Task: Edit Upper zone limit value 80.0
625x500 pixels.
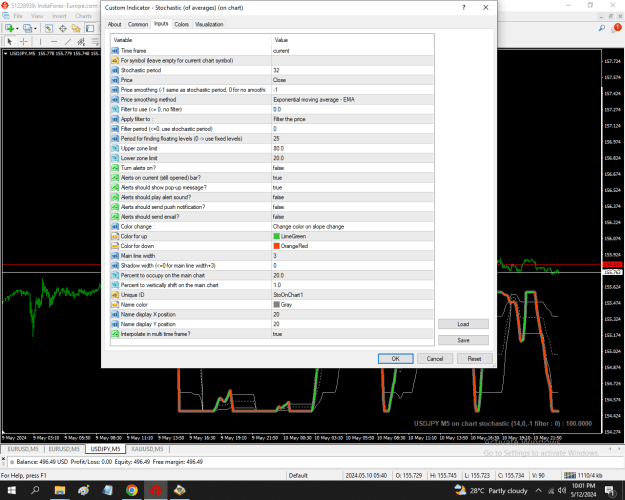Action: (352, 148)
